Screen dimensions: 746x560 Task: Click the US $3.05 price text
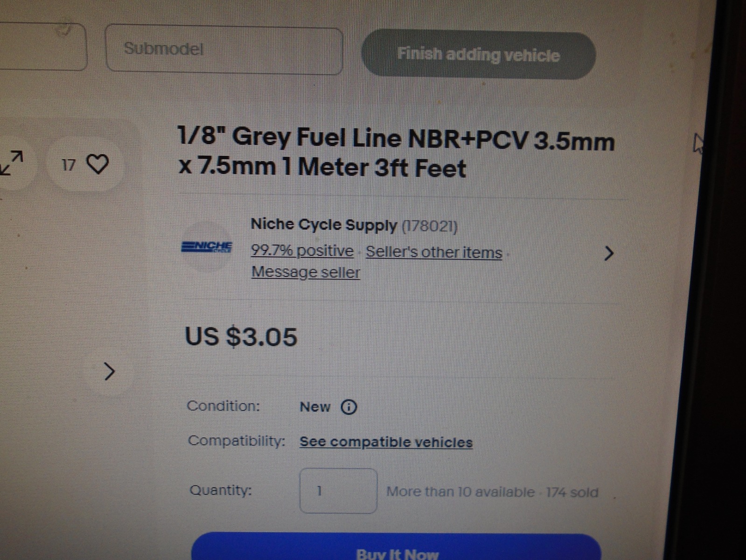pos(241,336)
